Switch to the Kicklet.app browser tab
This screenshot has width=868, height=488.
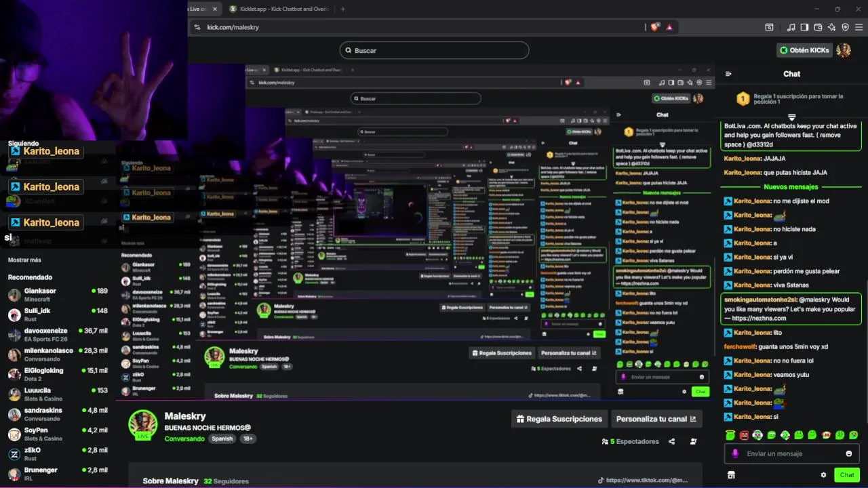280,9
